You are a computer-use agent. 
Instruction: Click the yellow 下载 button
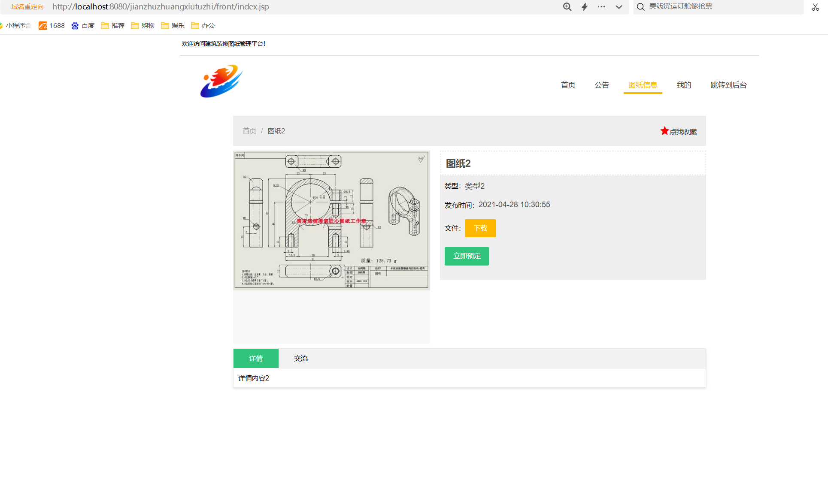[480, 228]
